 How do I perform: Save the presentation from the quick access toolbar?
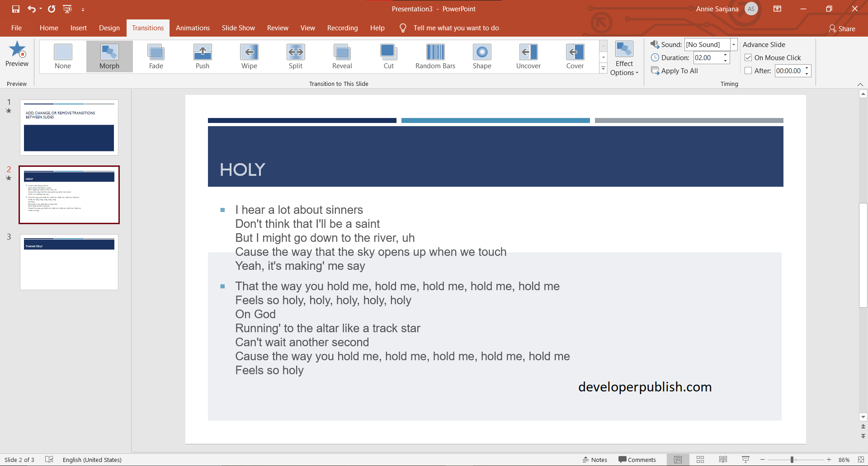(16, 9)
